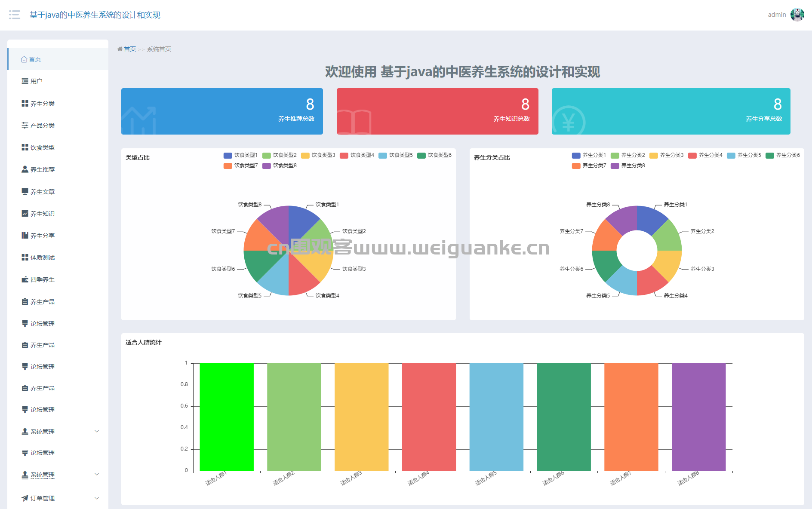
Task: Open the 养生分享总数 teal card
Action: click(x=671, y=111)
